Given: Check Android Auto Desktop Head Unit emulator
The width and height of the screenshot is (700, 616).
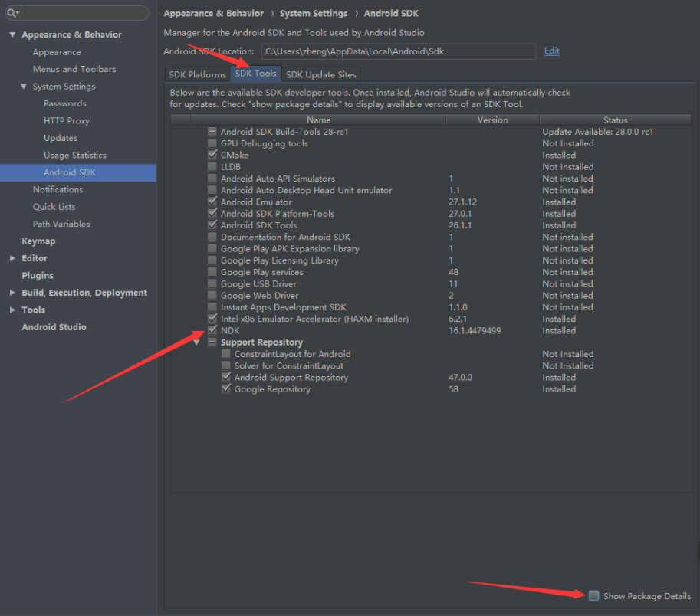Looking at the screenshot, I should coord(212,190).
